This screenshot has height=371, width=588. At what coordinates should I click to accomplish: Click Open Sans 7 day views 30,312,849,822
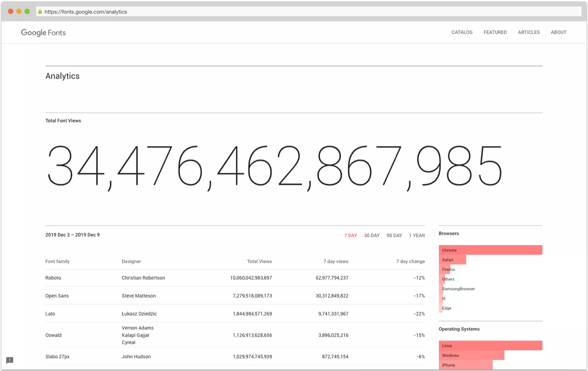pyautogui.click(x=332, y=296)
